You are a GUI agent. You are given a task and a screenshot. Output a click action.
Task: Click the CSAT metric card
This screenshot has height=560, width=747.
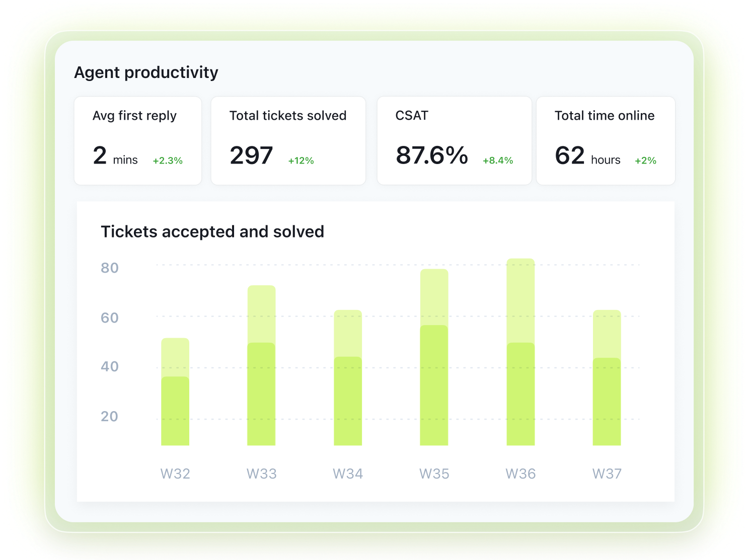pyautogui.click(x=454, y=141)
